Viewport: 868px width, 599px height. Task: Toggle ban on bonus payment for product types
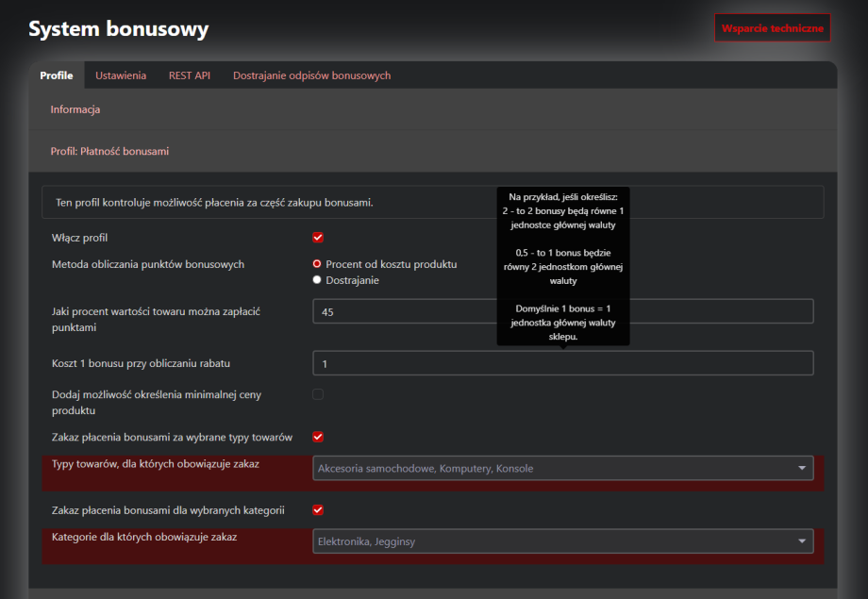(318, 437)
